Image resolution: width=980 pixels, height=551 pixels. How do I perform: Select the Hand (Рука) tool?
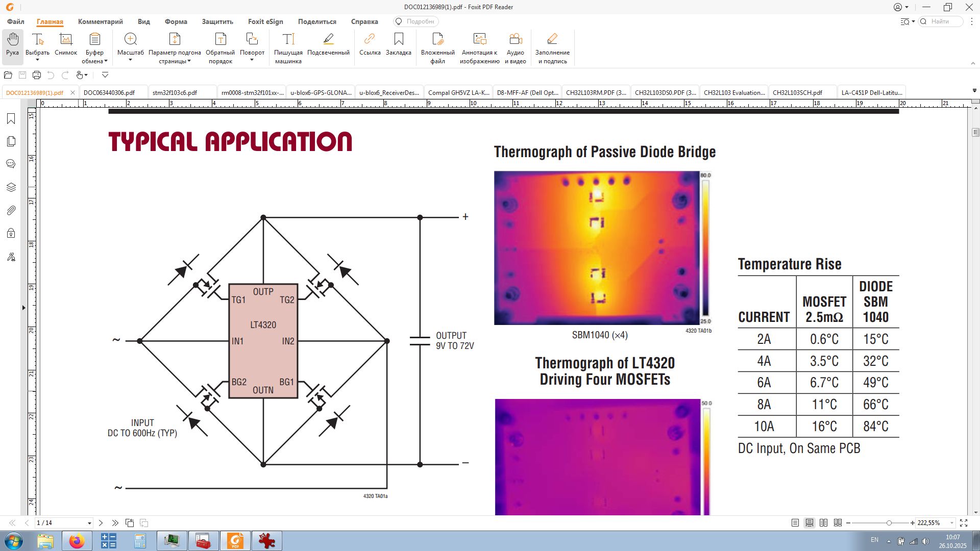[13, 46]
